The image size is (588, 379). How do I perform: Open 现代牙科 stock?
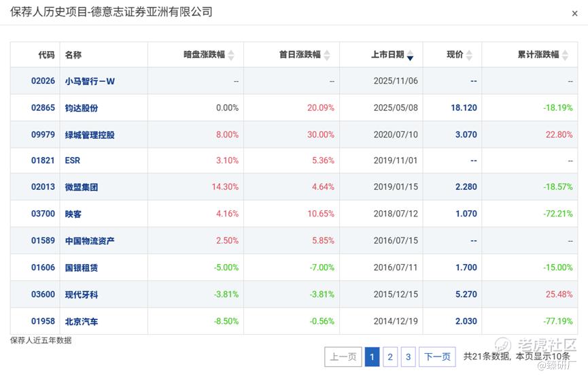coord(82,295)
